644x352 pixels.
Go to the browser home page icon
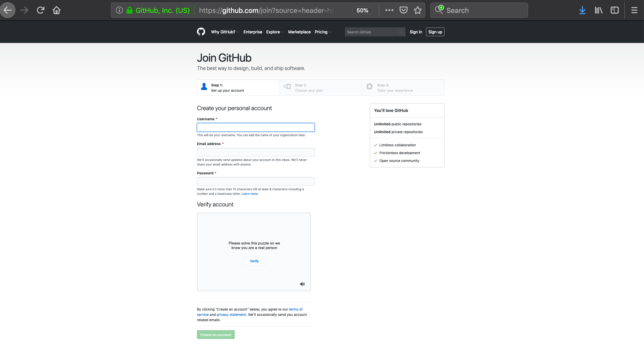pyautogui.click(x=57, y=10)
